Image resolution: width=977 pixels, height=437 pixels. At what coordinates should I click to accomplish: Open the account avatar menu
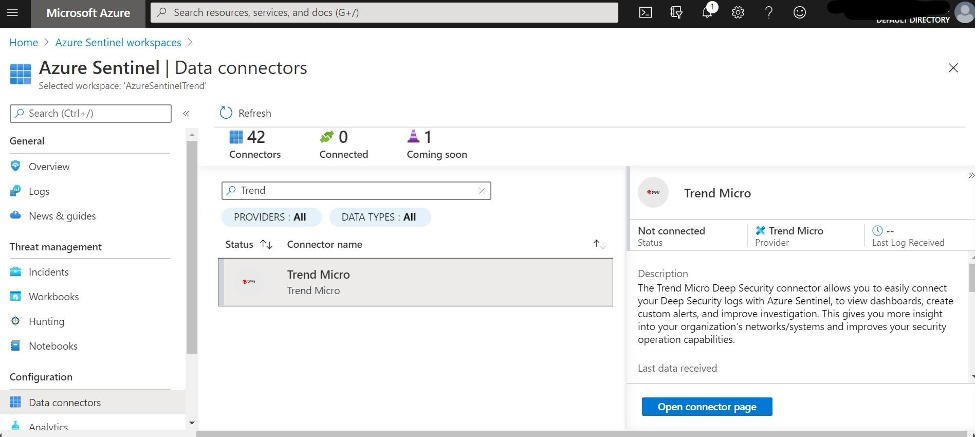click(x=964, y=11)
